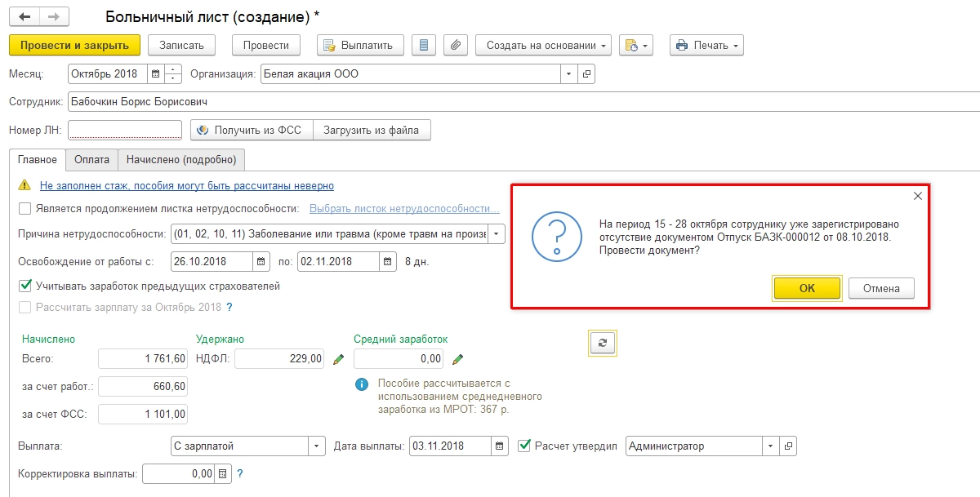Click Отмена in the dialog

[881, 288]
